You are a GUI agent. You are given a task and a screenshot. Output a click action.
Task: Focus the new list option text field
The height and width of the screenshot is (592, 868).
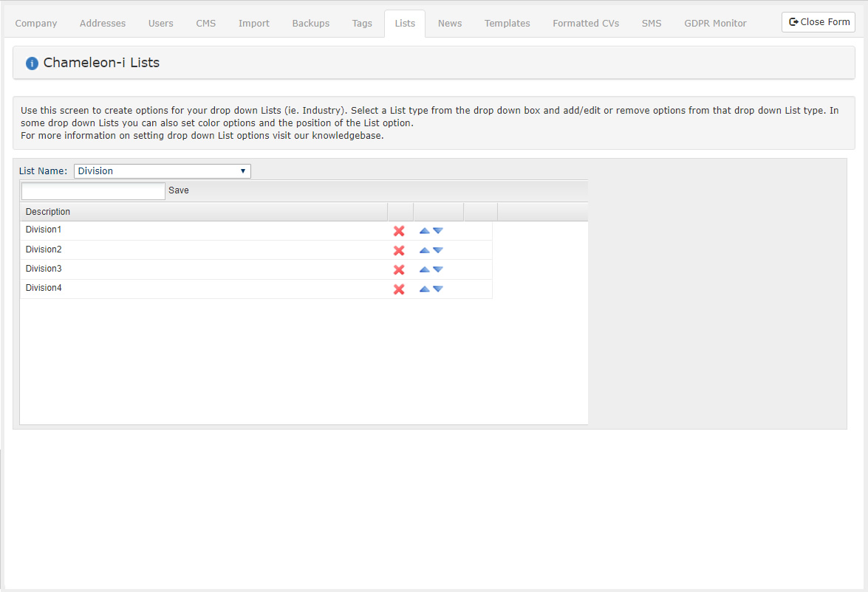point(93,191)
